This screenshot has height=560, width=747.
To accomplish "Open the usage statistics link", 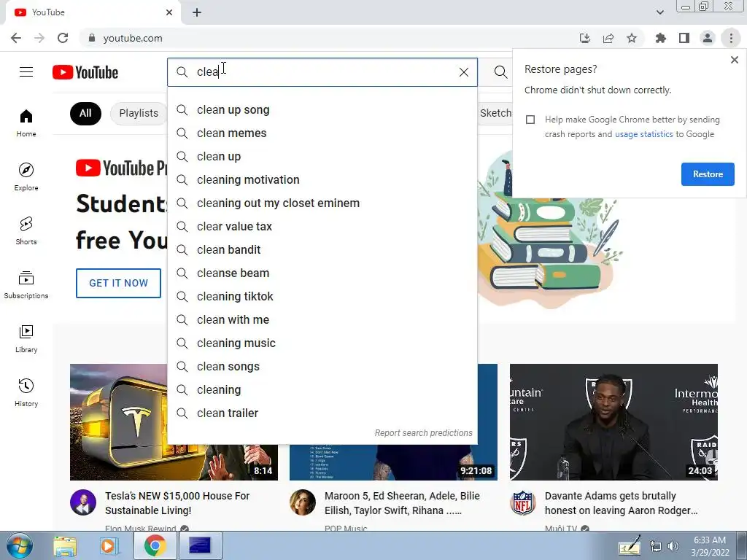I will [643, 134].
